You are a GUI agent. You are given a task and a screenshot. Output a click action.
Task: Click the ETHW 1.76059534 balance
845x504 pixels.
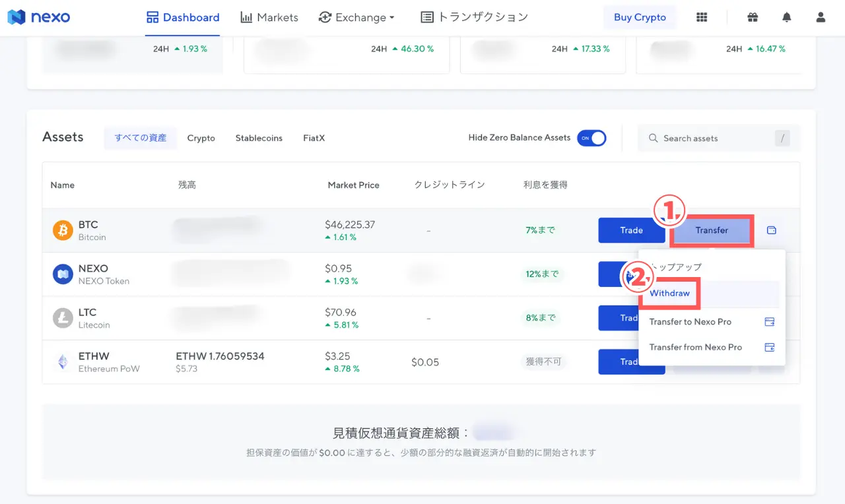[x=220, y=356]
